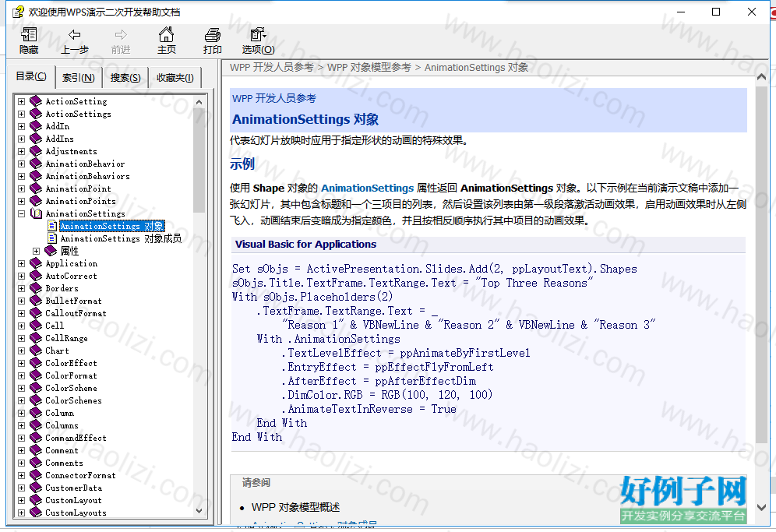Viewport: 776px width, 532px height.
Task: Click the book icon beside 属性
Action: click(51, 251)
